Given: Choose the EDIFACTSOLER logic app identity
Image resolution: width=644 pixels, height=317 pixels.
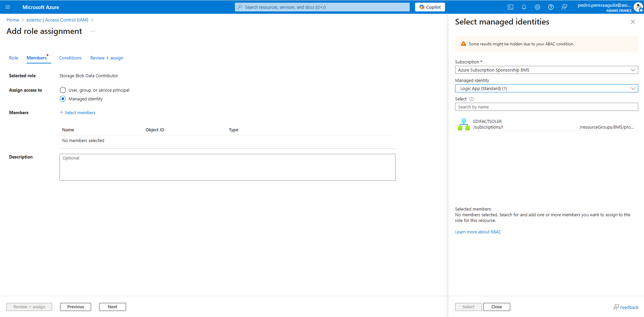Looking at the screenshot, I should tap(487, 124).
